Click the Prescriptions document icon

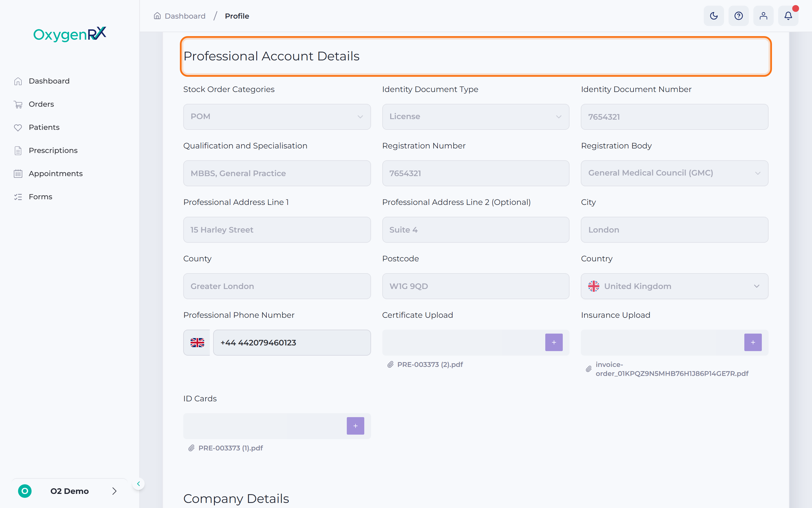(x=18, y=151)
